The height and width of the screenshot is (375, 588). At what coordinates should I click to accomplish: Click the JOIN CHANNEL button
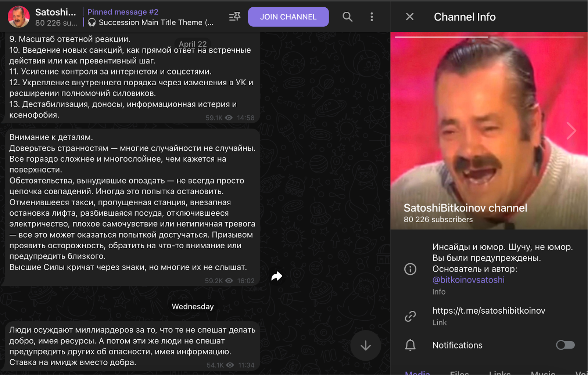(x=288, y=17)
